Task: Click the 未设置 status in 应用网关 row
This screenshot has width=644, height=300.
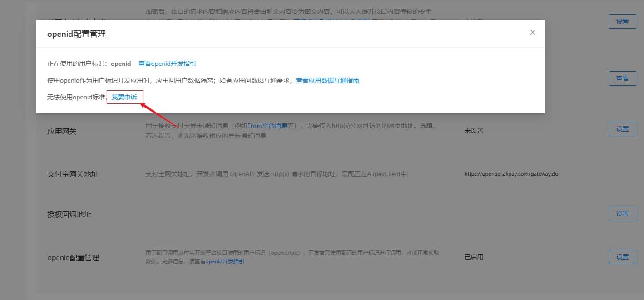Action: pos(474,131)
